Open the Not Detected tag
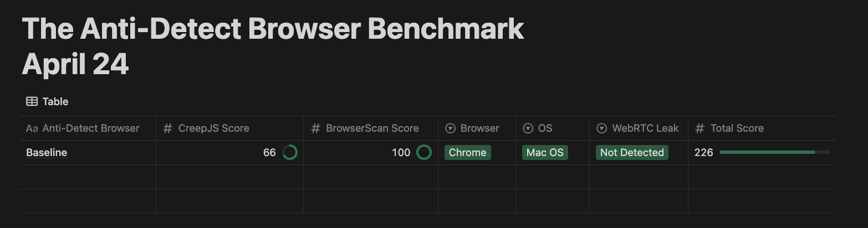Viewport: 868px width, 228px height. tap(632, 153)
